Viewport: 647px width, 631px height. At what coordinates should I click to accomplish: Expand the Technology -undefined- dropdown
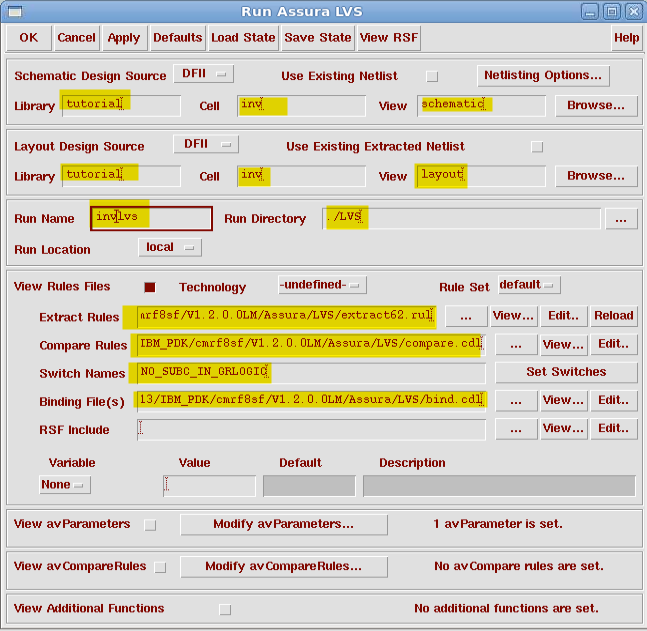322,286
